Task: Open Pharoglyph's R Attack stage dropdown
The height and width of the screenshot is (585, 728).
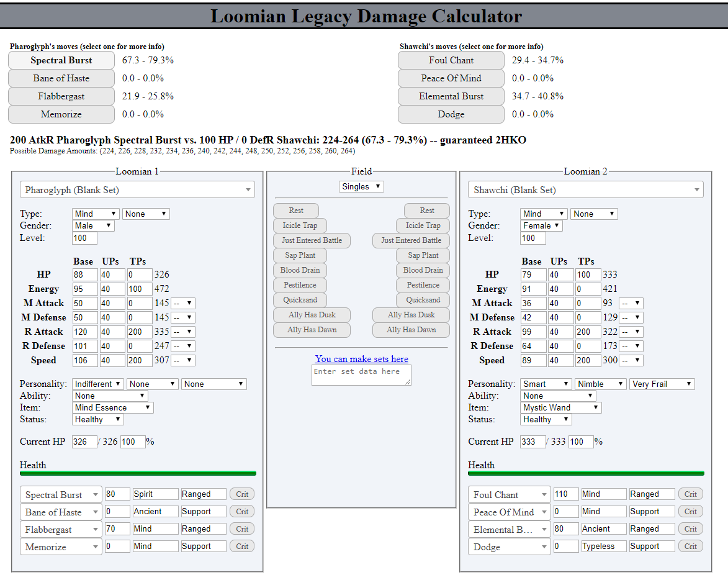Action: 183,332
